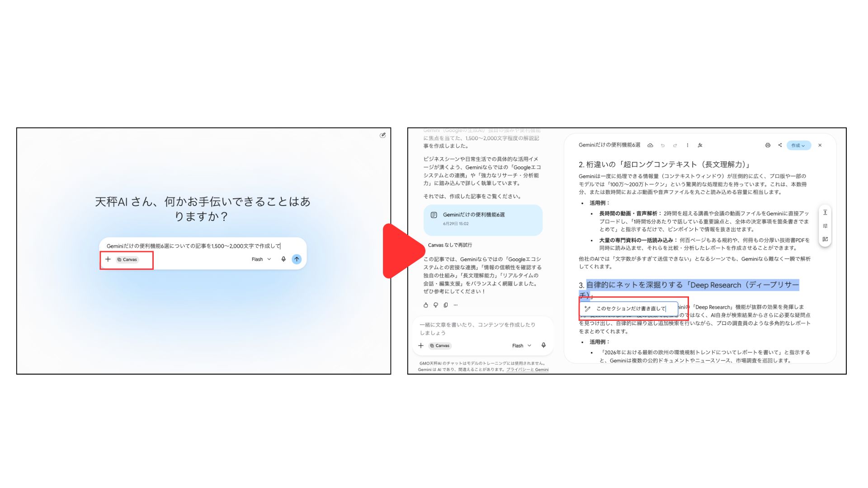Click the new chat pencil icon in left screenshot
The height and width of the screenshot is (488, 868).
click(x=382, y=135)
